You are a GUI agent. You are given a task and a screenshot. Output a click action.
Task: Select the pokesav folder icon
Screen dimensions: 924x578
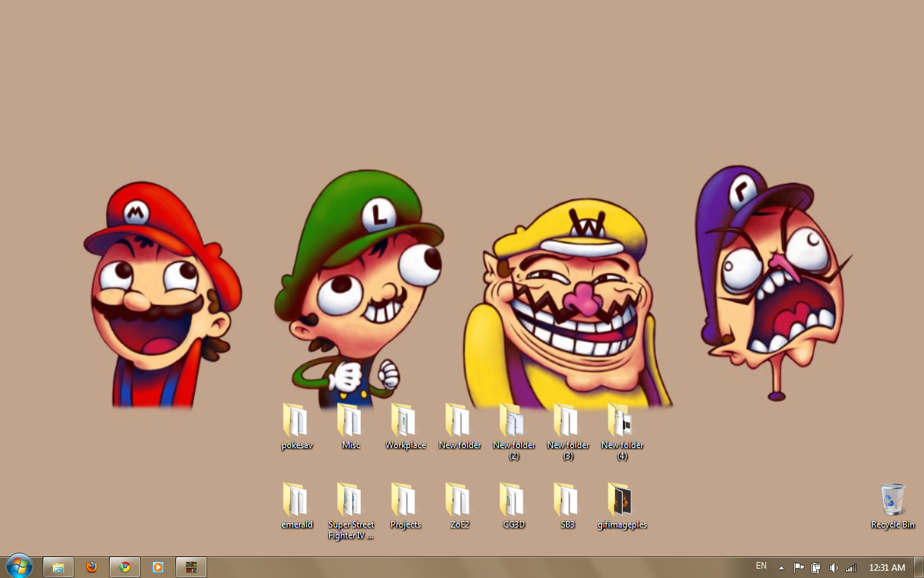[x=297, y=420]
